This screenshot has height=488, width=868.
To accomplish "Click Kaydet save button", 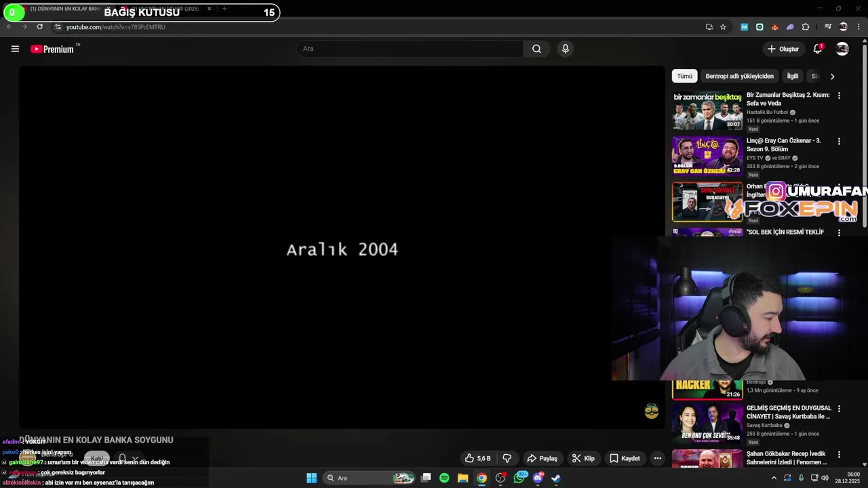I will pyautogui.click(x=625, y=458).
